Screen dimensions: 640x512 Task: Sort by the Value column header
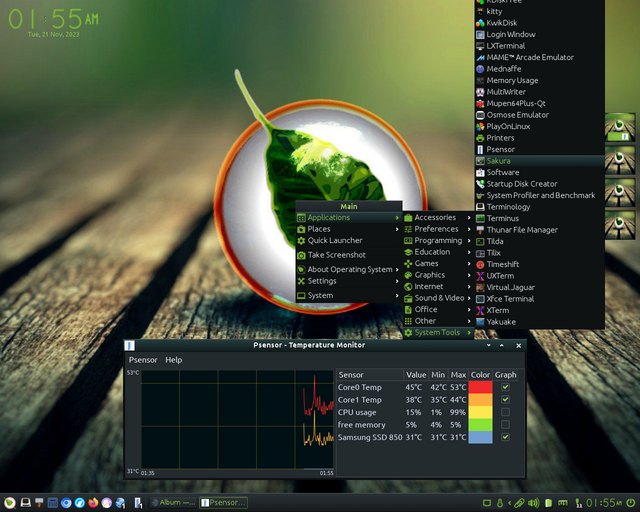(416, 375)
